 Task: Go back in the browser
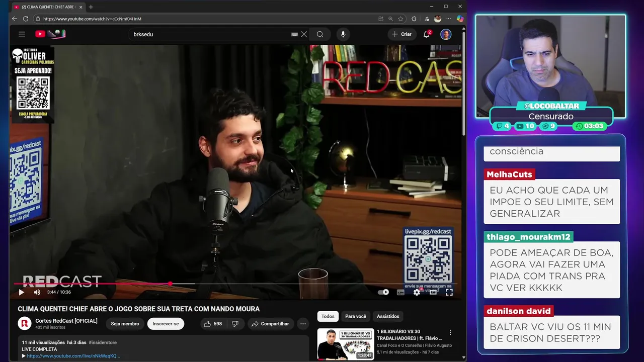[x=15, y=19]
